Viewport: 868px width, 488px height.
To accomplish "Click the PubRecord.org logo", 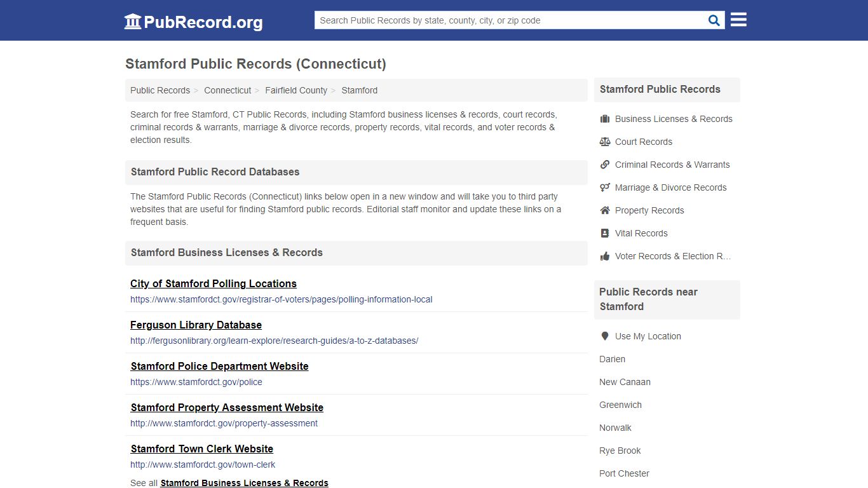I will [193, 22].
